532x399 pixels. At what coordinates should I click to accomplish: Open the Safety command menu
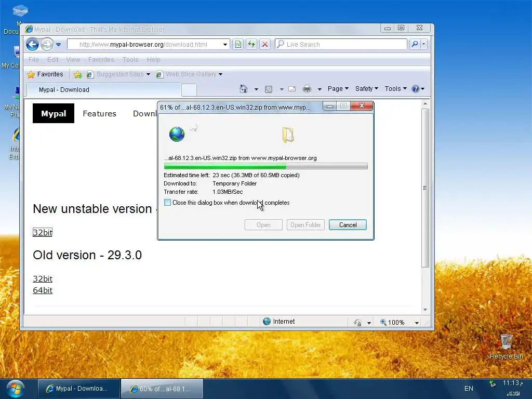[x=366, y=89]
